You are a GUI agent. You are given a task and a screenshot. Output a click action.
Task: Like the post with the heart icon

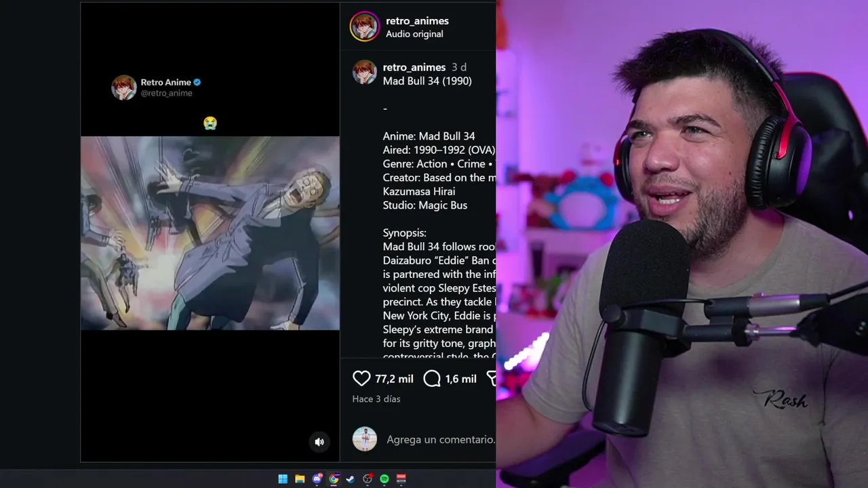(x=361, y=379)
